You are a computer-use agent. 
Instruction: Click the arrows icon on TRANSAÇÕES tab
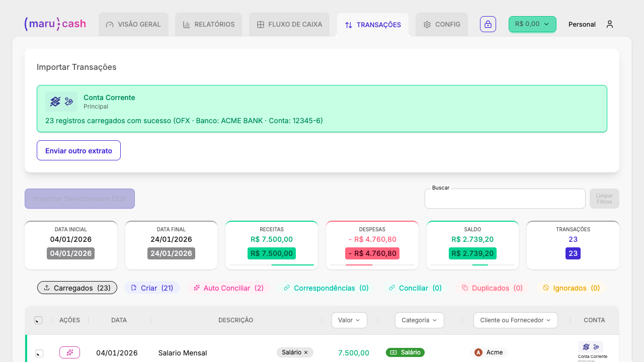[348, 24]
